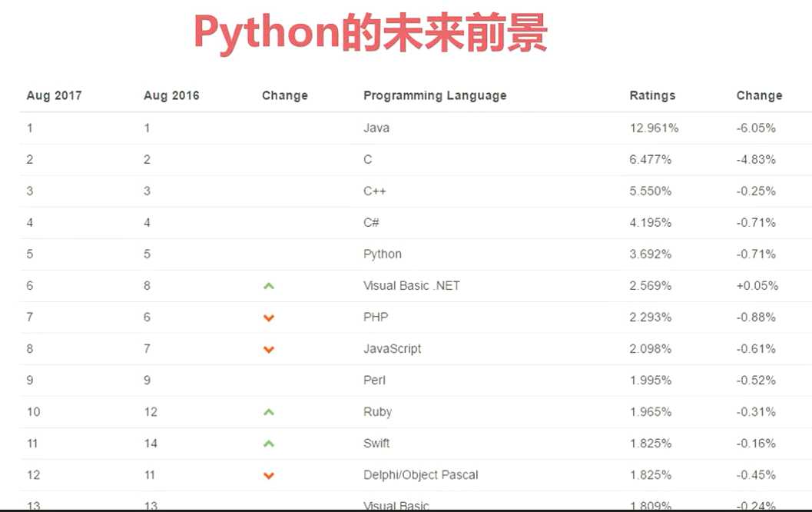Click the 'Programming Language' column header
Viewport: 812px width, 512px height.
click(435, 95)
